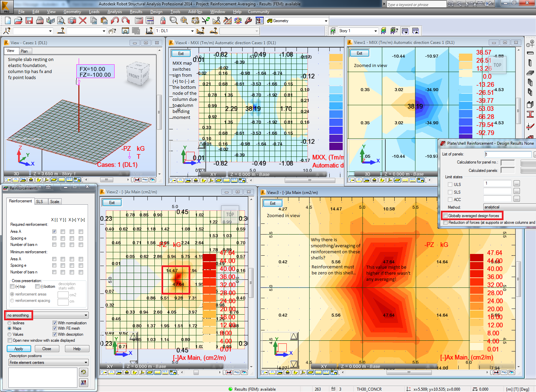Click the screen capture camera icon
This screenshot has width=536, height=392.
click(x=72, y=21)
